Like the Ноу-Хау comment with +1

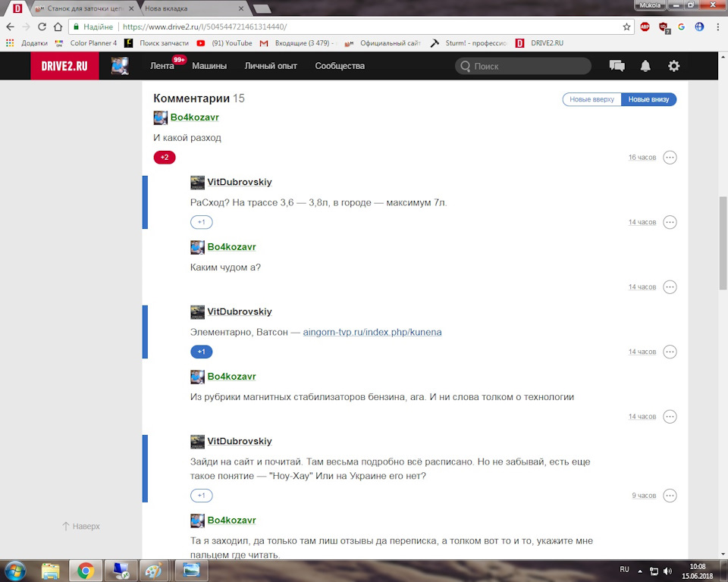point(202,496)
